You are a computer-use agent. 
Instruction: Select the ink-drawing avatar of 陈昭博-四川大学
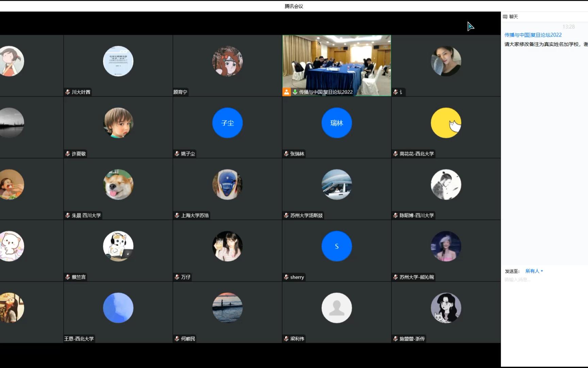[x=446, y=184]
